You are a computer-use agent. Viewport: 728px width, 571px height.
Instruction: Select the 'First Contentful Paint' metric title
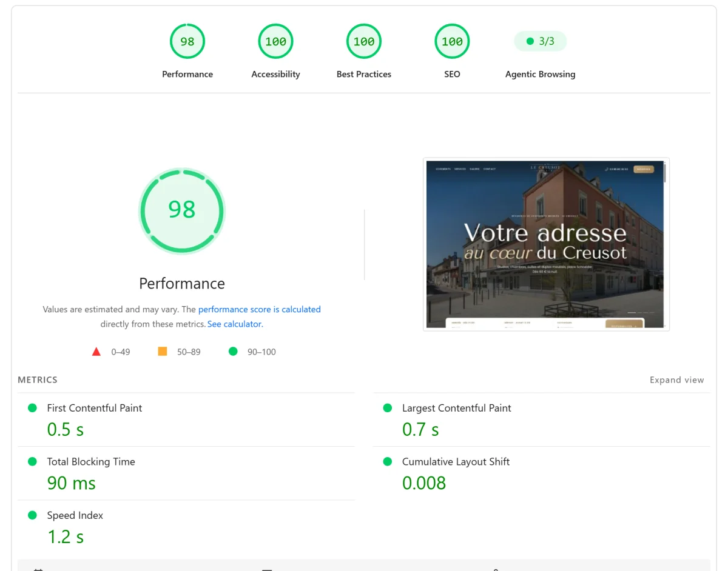(95, 408)
